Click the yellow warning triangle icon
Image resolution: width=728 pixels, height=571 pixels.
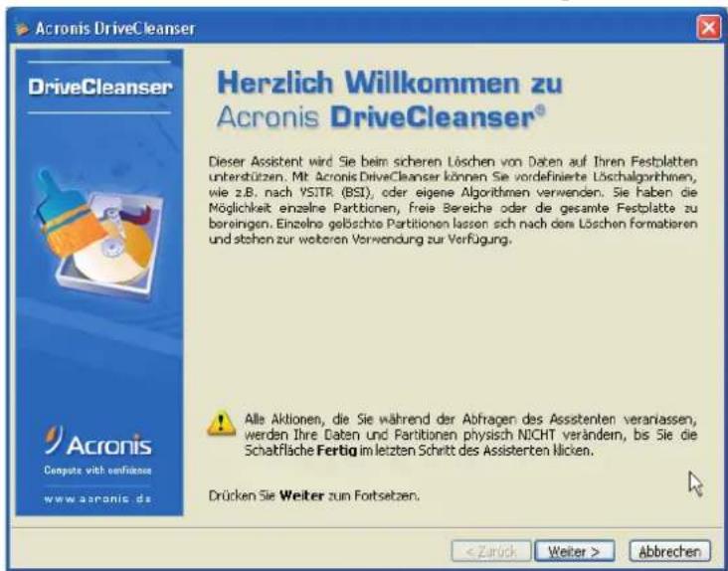(221, 423)
